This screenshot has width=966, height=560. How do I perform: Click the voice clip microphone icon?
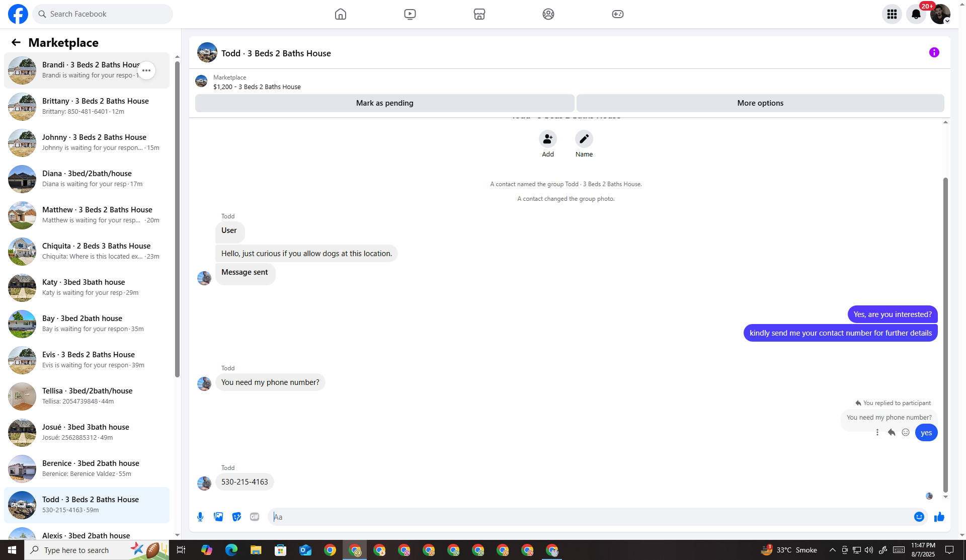click(200, 517)
